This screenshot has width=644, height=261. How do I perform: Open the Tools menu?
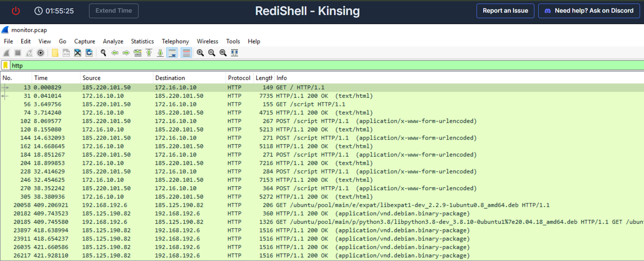point(233,41)
